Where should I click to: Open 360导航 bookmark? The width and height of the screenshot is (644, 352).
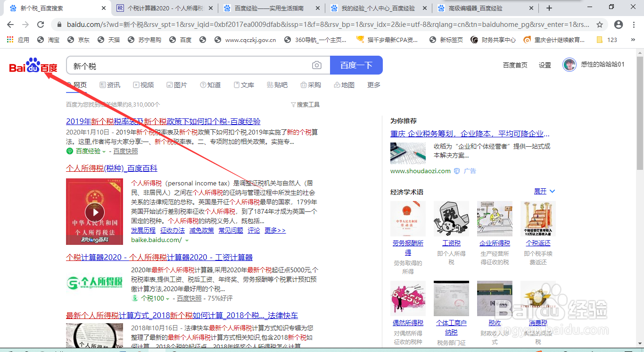click(x=315, y=40)
